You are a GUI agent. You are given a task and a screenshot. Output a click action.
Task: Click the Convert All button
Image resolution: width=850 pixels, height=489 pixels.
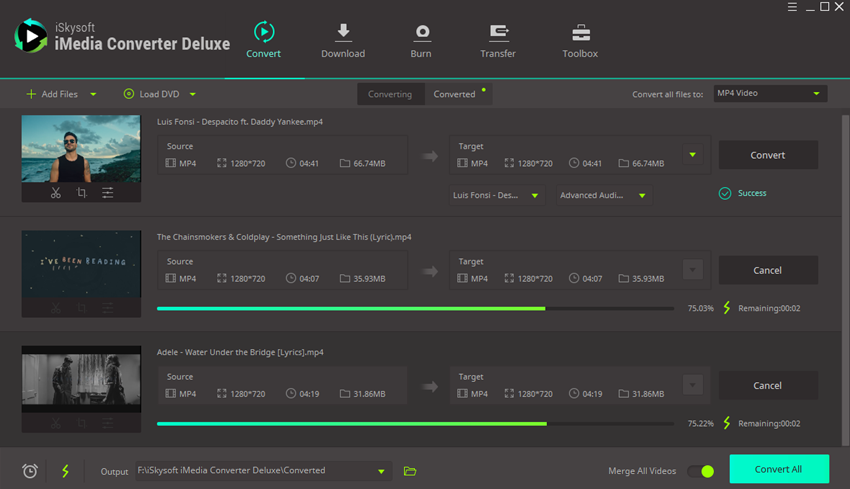[779, 469]
